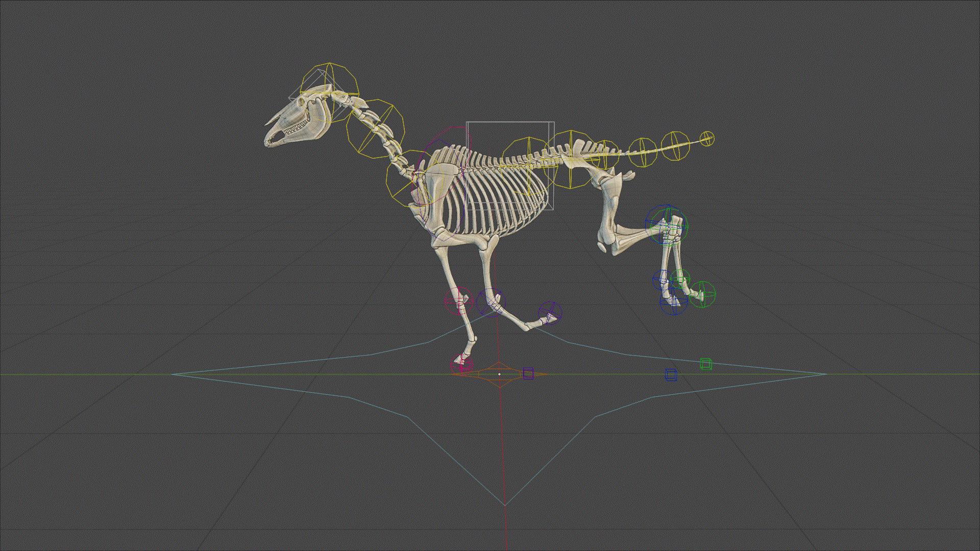980x551 pixels.
Task: Select the light blue star controller's bottom point
Action: [x=505, y=505]
